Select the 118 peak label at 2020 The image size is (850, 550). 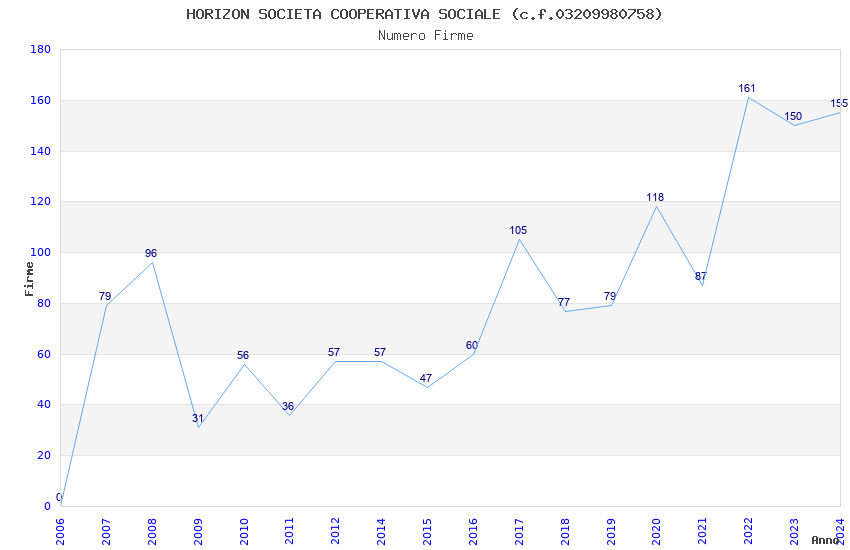(655, 197)
